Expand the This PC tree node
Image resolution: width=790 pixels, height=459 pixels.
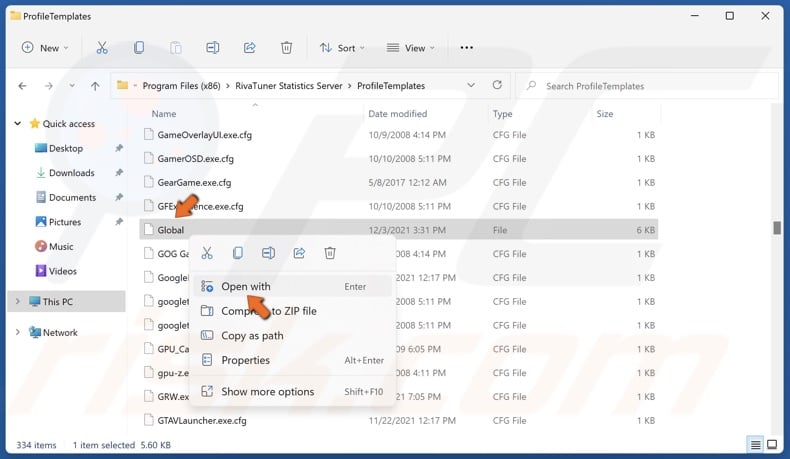pyautogui.click(x=18, y=301)
